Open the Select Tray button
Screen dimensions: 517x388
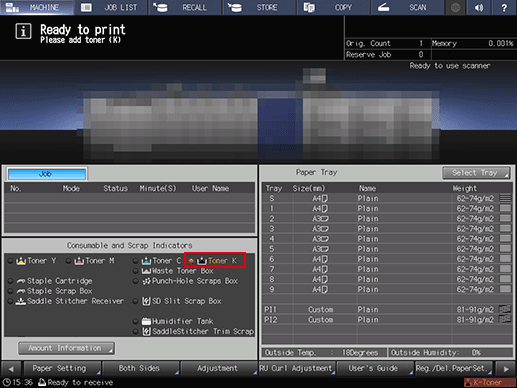point(476,173)
